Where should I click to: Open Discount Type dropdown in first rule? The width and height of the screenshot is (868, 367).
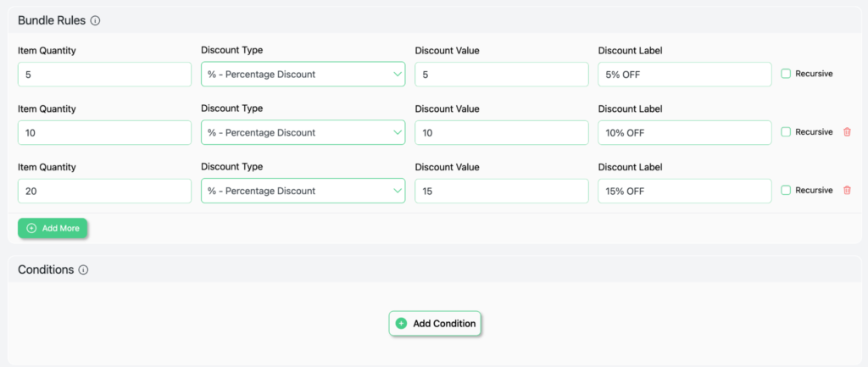coord(303,75)
